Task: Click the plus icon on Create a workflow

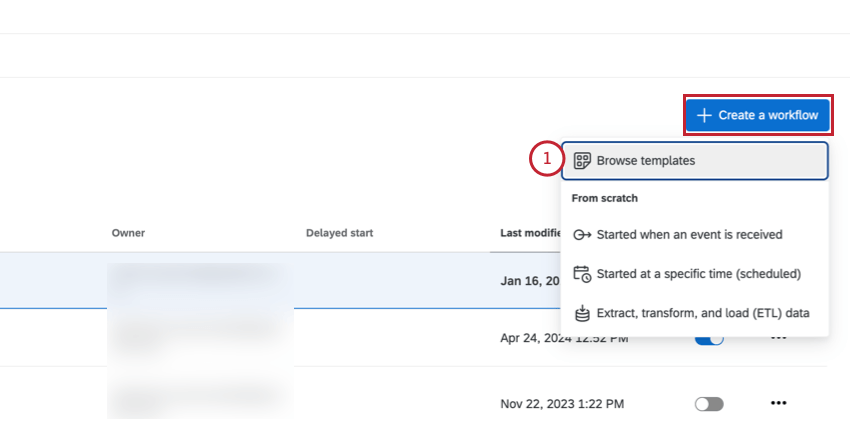Action: (704, 115)
